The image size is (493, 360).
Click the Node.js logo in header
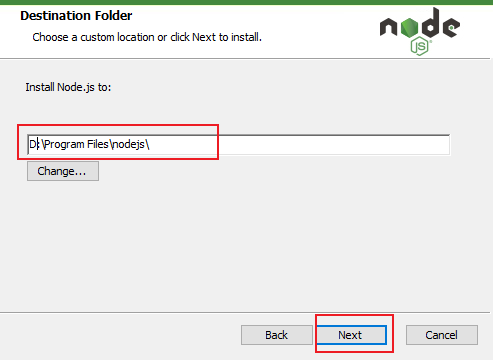tap(420, 31)
